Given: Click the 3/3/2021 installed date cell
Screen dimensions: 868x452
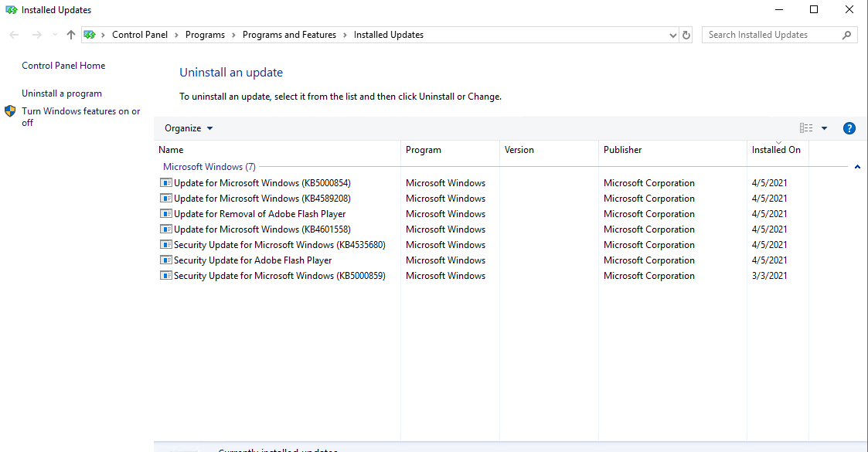Looking at the screenshot, I should click(770, 276).
